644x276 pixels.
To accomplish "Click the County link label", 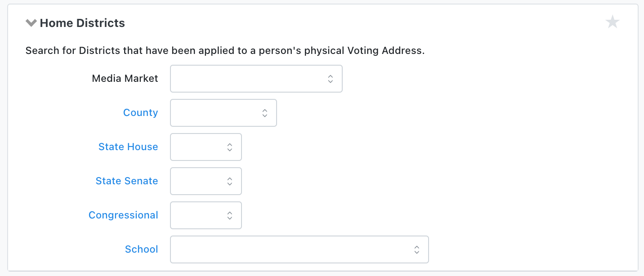I will 140,113.
